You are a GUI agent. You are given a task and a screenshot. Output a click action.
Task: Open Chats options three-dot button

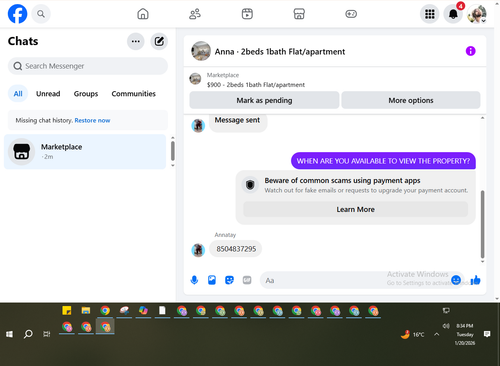pos(136,41)
